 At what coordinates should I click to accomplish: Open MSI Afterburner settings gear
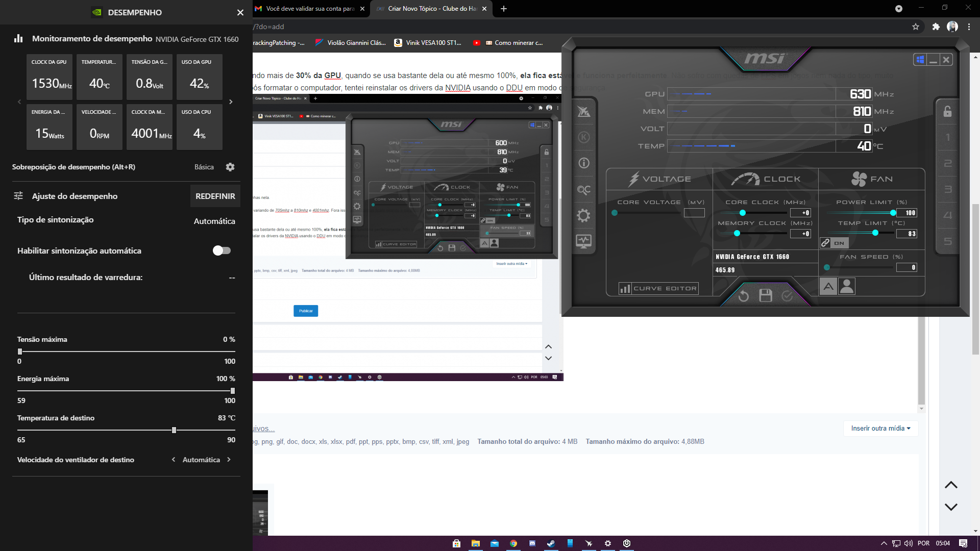(584, 215)
